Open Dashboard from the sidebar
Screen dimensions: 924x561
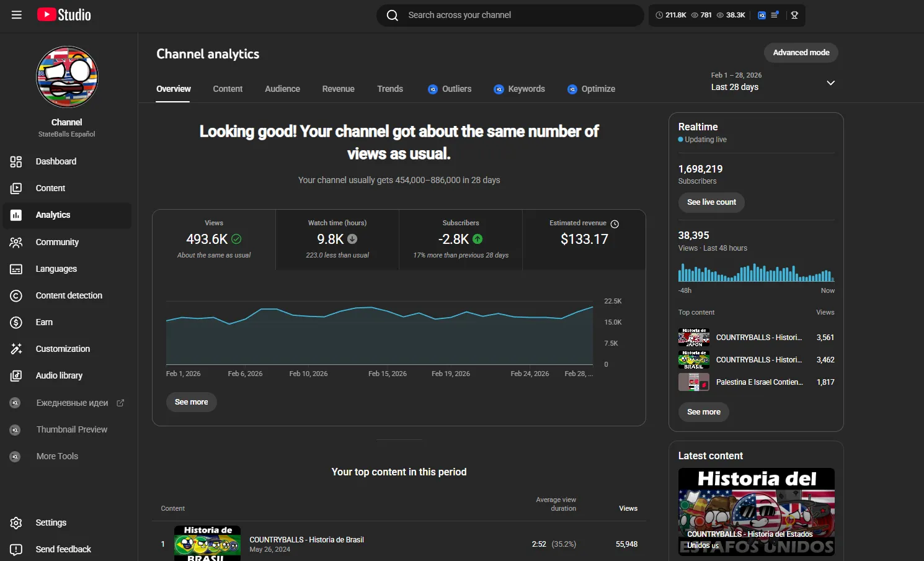(67, 161)
